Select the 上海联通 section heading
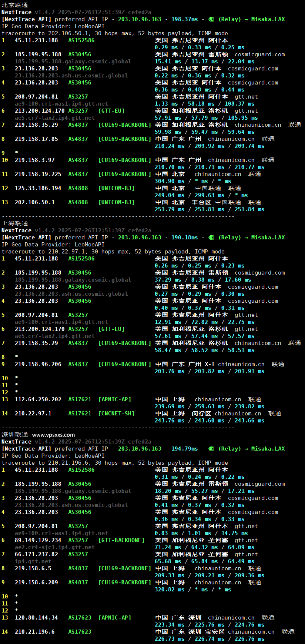The width and height of the screenshot is (305, 644). (x=15, y=223)
